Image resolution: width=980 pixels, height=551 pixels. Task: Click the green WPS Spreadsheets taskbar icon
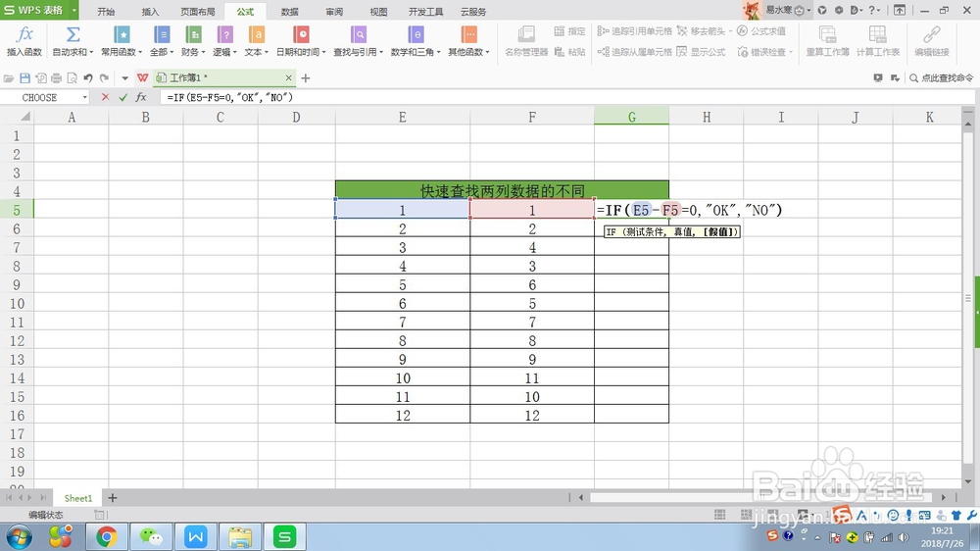(x=285, y=537)
